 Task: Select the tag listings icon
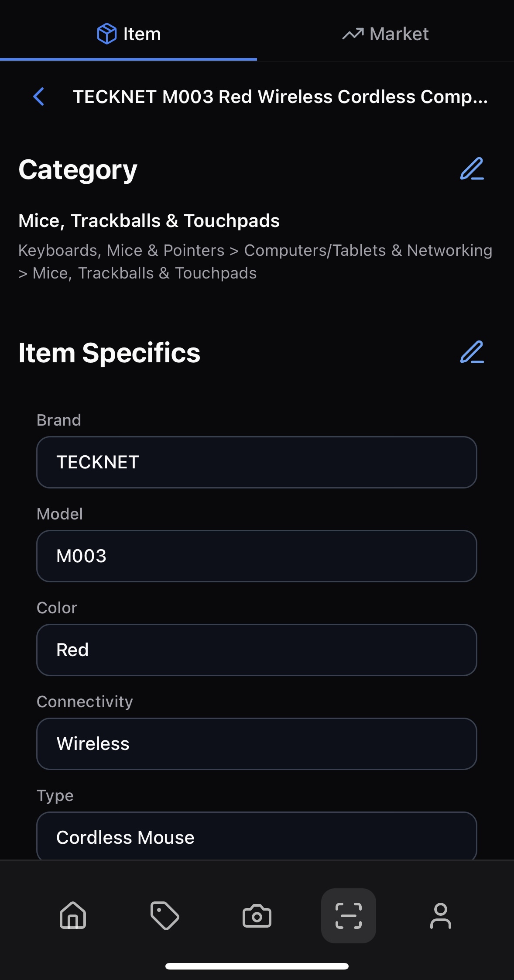164,915
